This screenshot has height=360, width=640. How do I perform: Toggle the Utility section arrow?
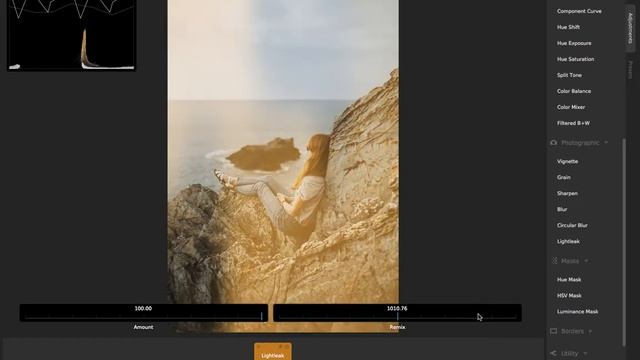(x=585, y=353)
